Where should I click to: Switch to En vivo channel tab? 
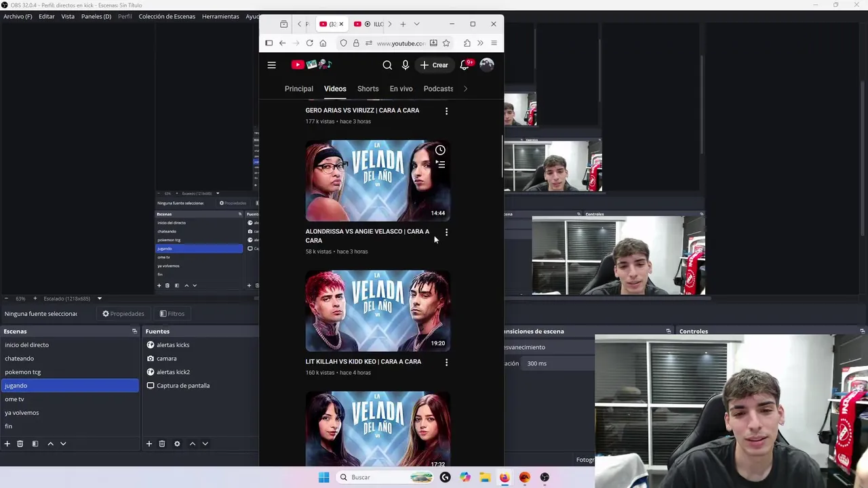coord(401,89)
